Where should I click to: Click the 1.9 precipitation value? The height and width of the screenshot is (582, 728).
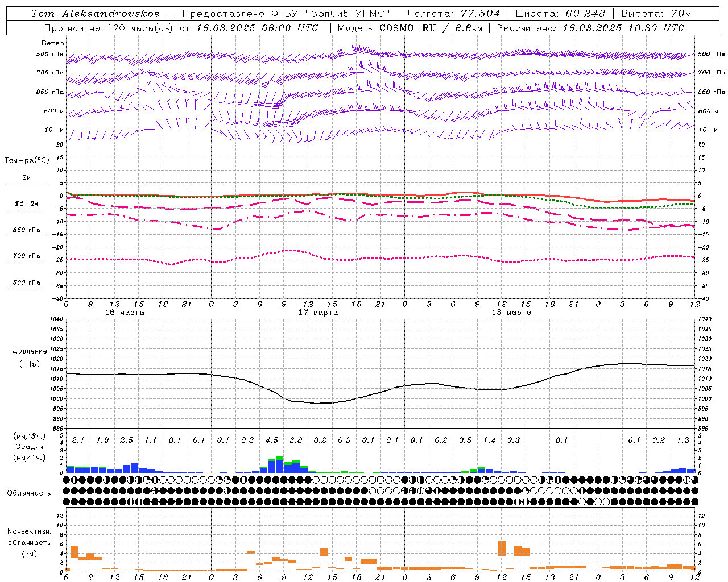(102, 440)
